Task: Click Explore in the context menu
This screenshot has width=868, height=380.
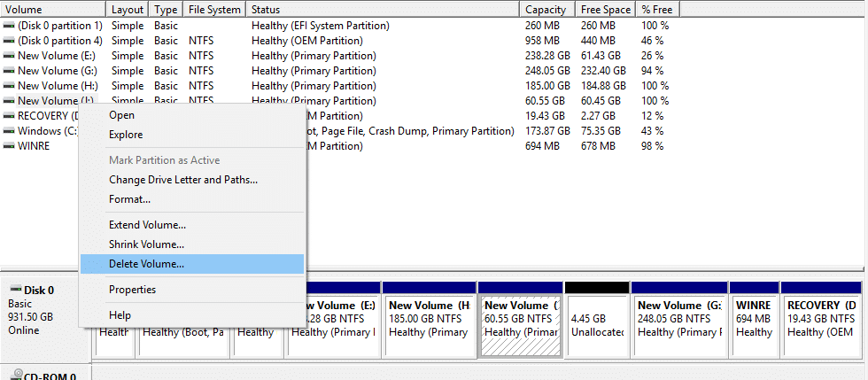Action: (x=126, y=135)
